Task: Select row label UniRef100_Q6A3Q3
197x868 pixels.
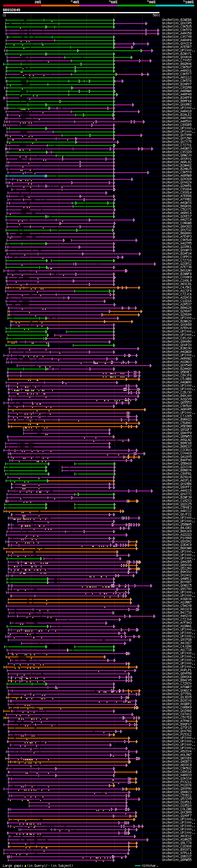Action: [177, 226]
